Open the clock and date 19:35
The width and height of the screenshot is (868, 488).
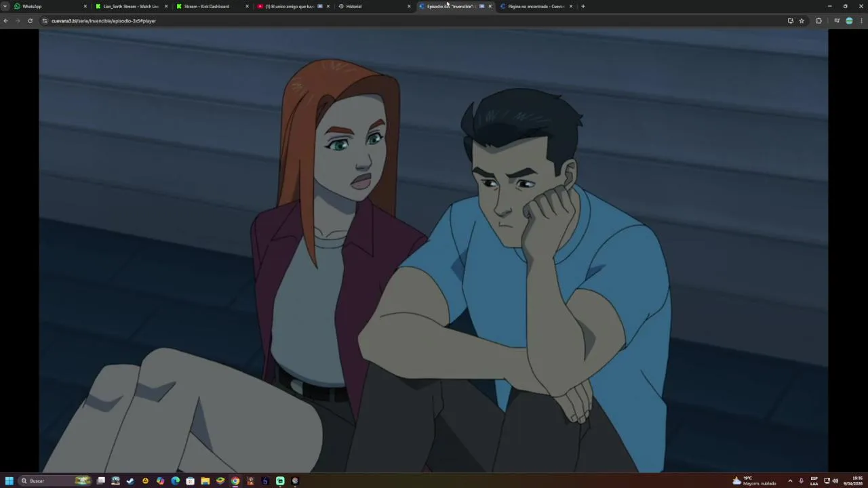point(853,481)
